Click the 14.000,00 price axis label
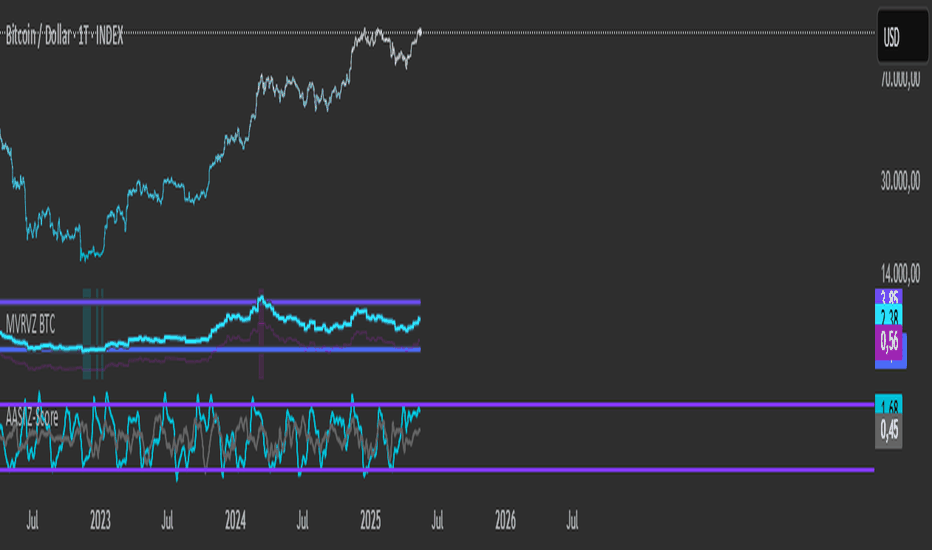 [900, 273]
